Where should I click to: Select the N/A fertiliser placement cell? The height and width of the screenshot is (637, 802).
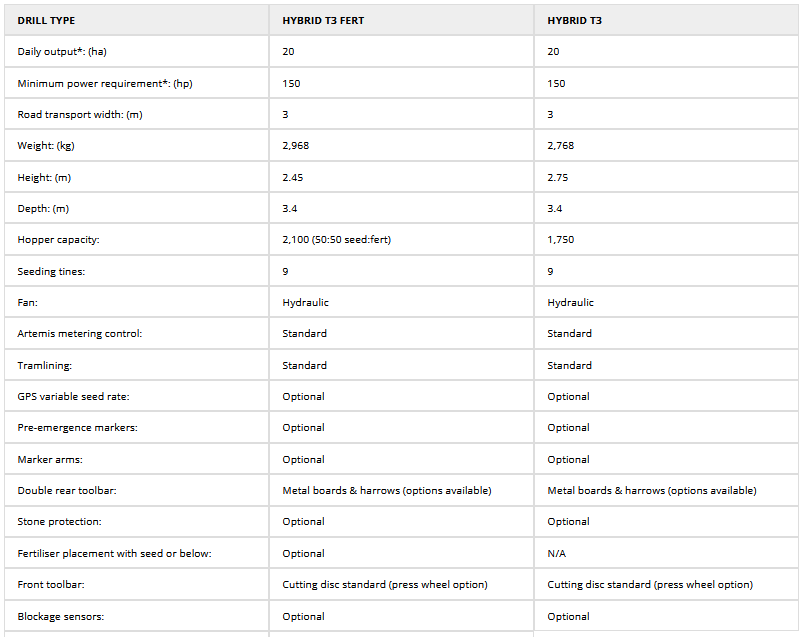557,553
